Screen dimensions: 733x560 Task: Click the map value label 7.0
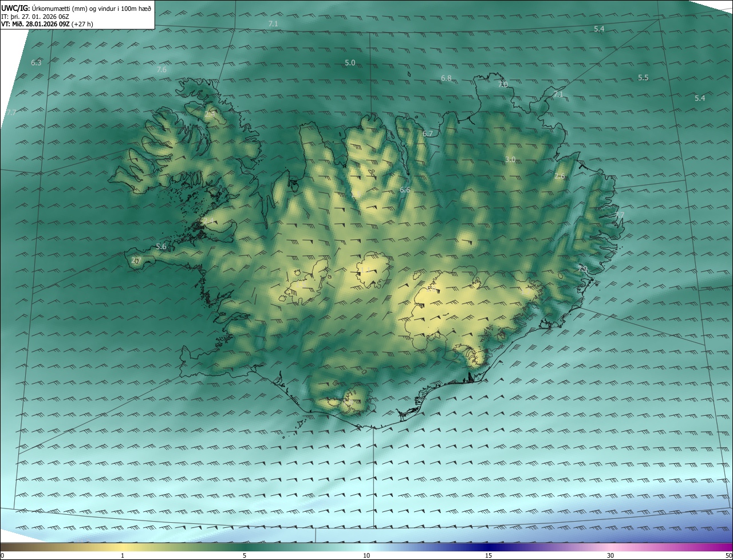click(x=503, y=85)
